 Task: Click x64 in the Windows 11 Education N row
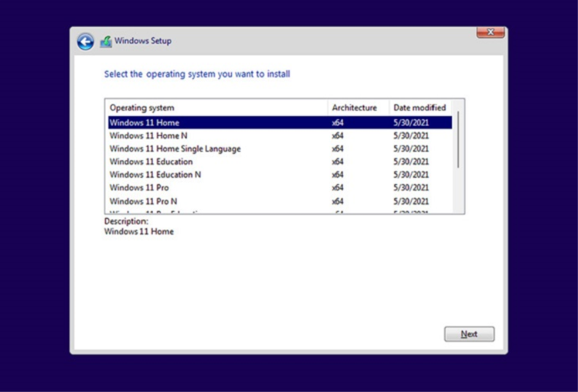coord(338,175)
